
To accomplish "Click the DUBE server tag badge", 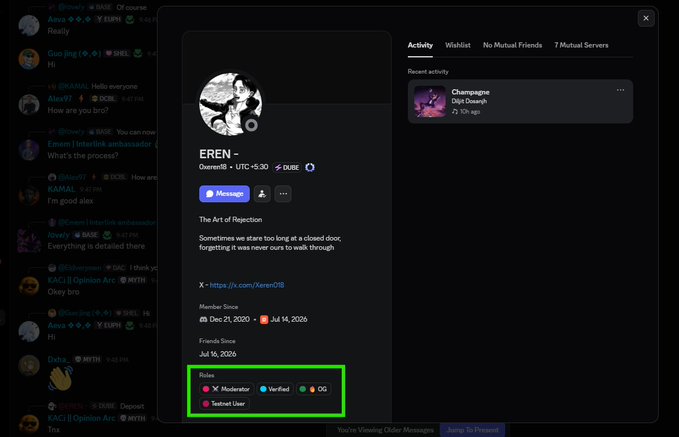I will (287, 167).
